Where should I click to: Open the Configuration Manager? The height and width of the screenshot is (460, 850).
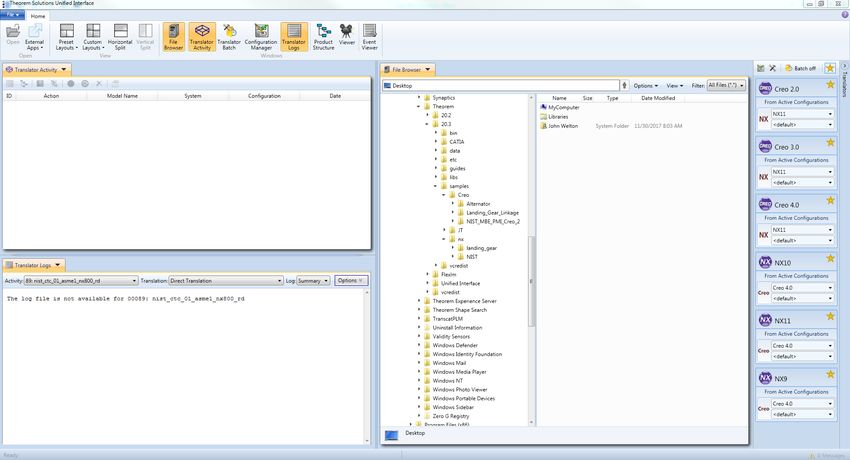(261, 37)
